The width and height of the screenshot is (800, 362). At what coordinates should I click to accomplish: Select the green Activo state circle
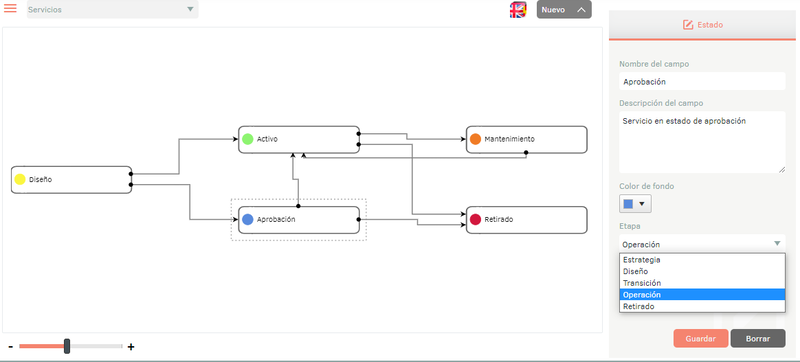coord(247,139)
